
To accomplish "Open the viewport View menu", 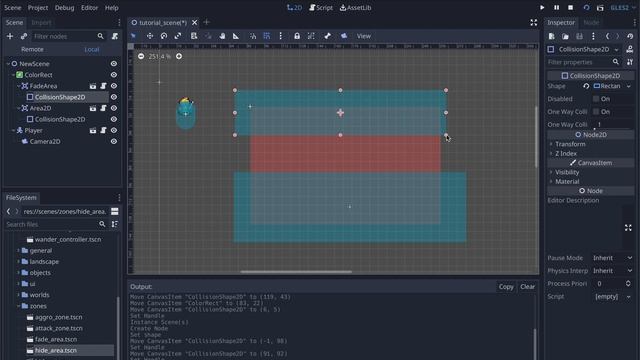I will (364, 36).
